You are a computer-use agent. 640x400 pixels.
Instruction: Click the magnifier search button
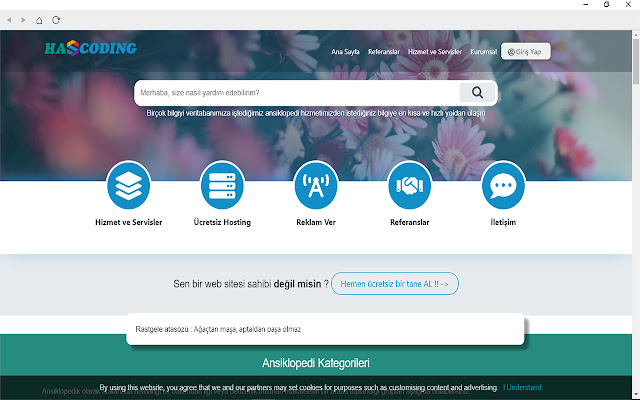point(477,93)
